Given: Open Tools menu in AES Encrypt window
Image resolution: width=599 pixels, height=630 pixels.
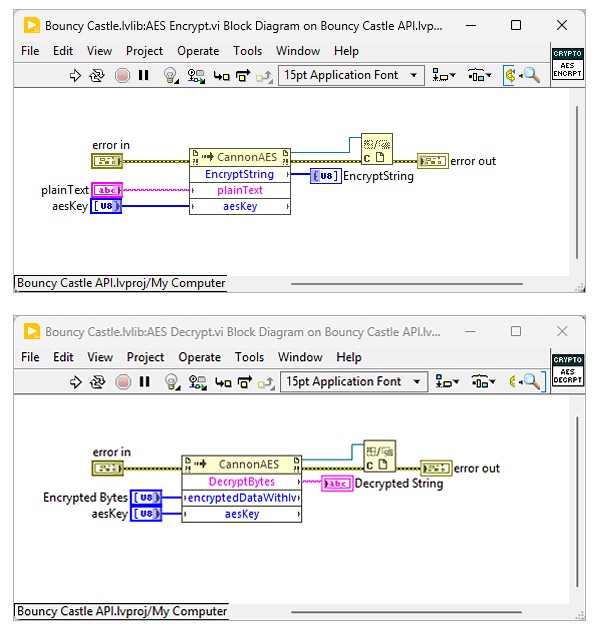Looking at the screenshot, I should pyautogui.click(x=247, y=51).
